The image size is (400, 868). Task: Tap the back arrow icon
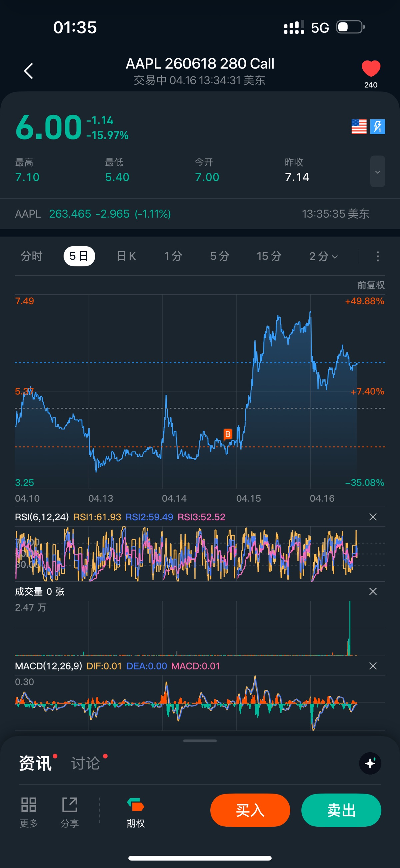click(29, 71)
